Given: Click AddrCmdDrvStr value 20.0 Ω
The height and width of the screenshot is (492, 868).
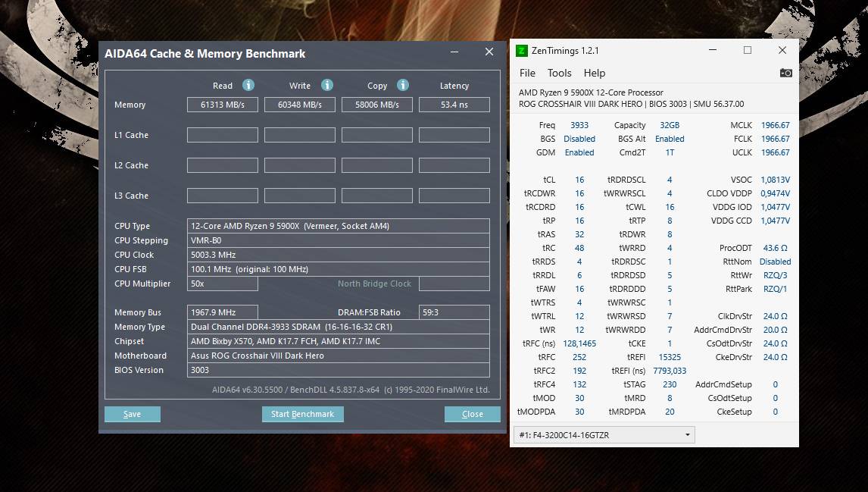Looking at the screenshot, I should click(x=775, y=330).
